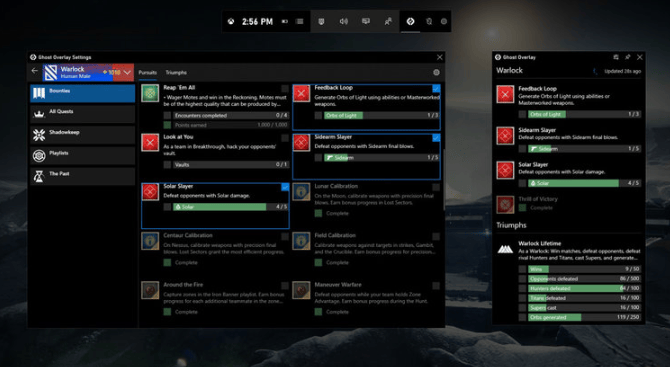Click the Solar progress bar in Settings window
Viewport: 670px width, 367px height.
click(x=231, y=207)
